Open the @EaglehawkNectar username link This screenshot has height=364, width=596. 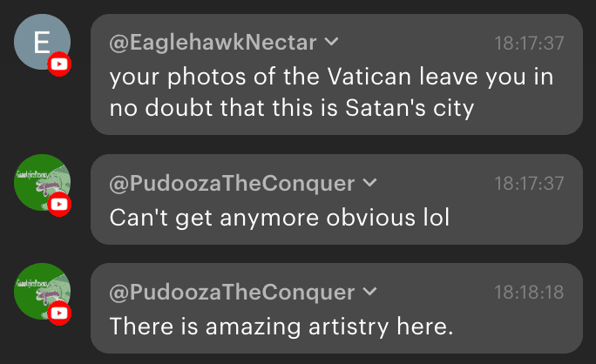(213, 42)
